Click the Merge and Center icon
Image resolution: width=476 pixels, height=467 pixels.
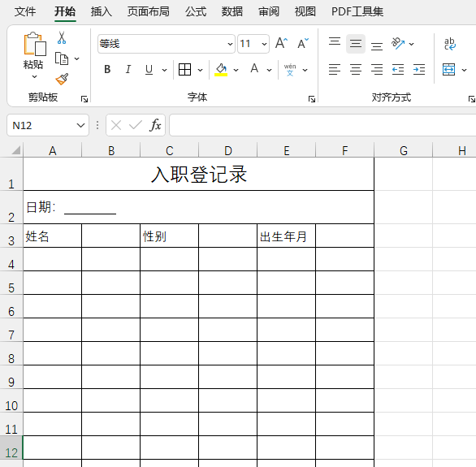(x=448, y=70)
